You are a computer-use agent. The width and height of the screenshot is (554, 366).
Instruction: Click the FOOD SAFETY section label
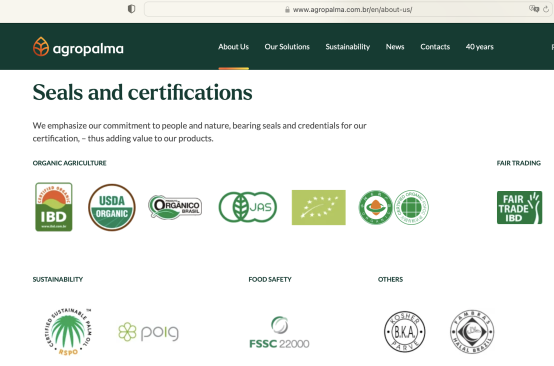pos(270,279)
